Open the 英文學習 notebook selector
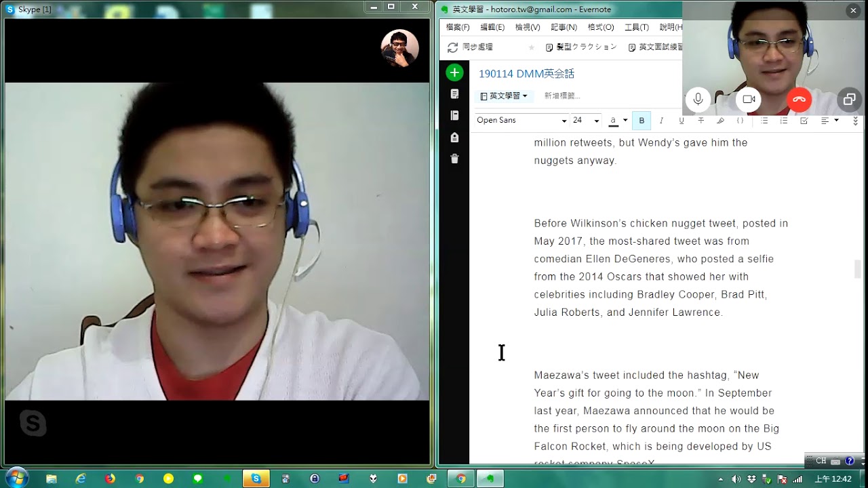The image size is (868, 488). tap(503, 96)
